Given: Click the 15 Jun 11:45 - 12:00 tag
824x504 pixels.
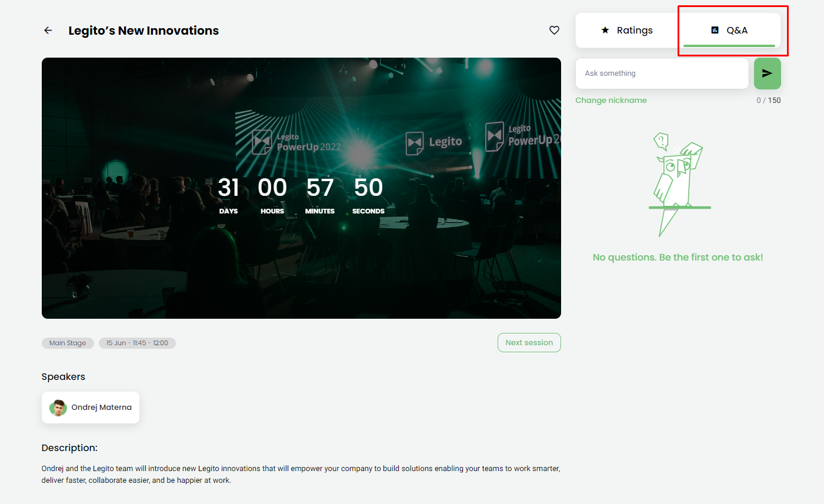Looking at the screenshot, I should [137, 343].
